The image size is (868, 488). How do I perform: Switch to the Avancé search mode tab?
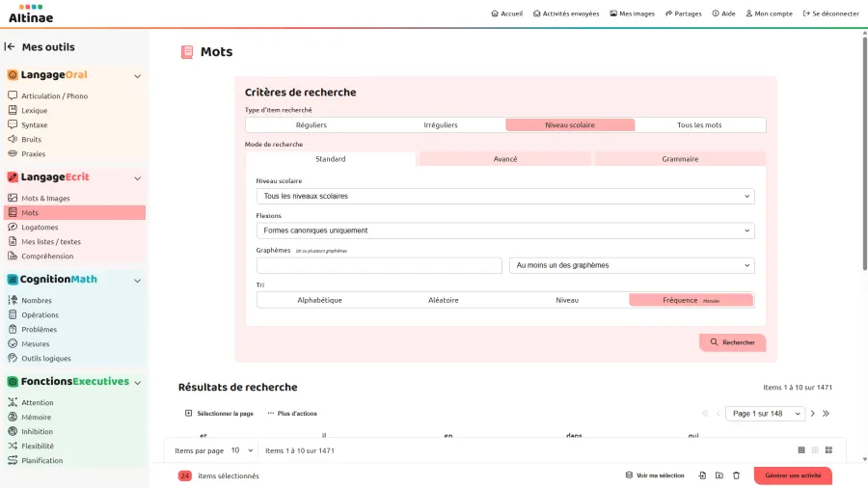(x=504, y=159)
